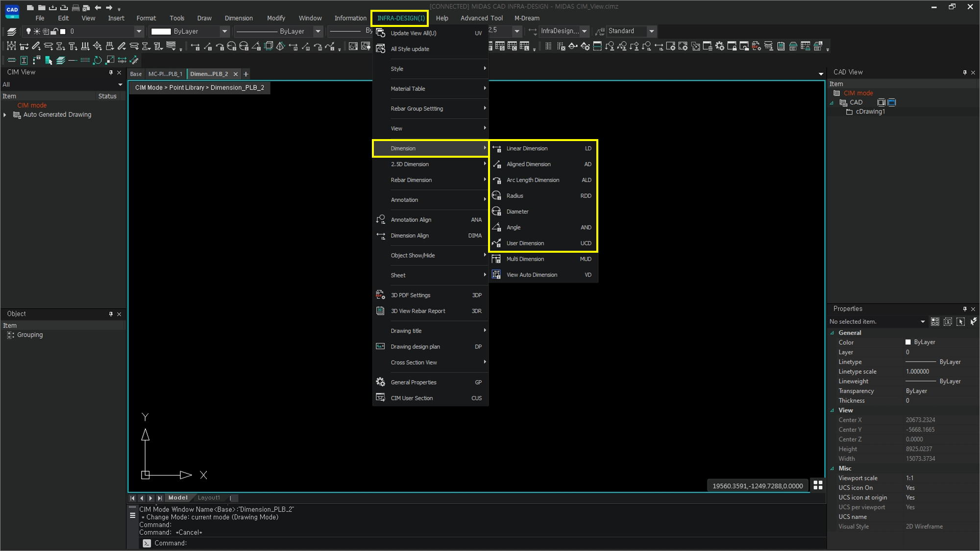
Task: Click the command line menu icon
Action: [x=132, y=515]
